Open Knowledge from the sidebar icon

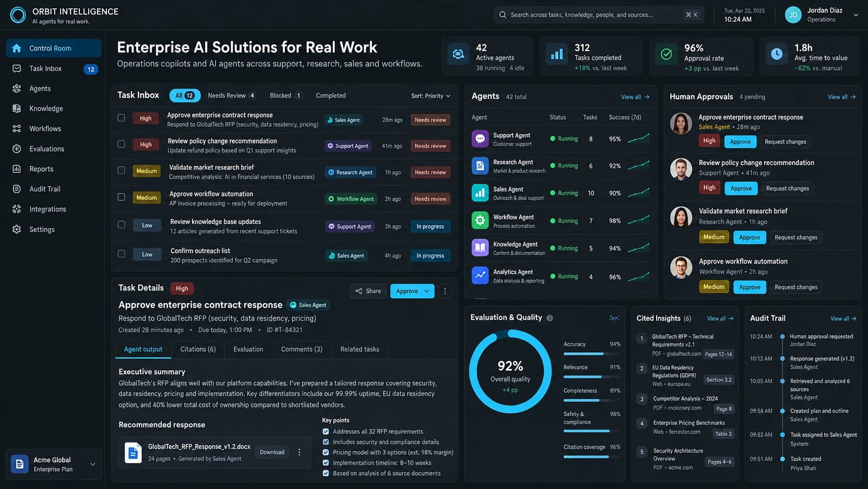coord(17,109)
